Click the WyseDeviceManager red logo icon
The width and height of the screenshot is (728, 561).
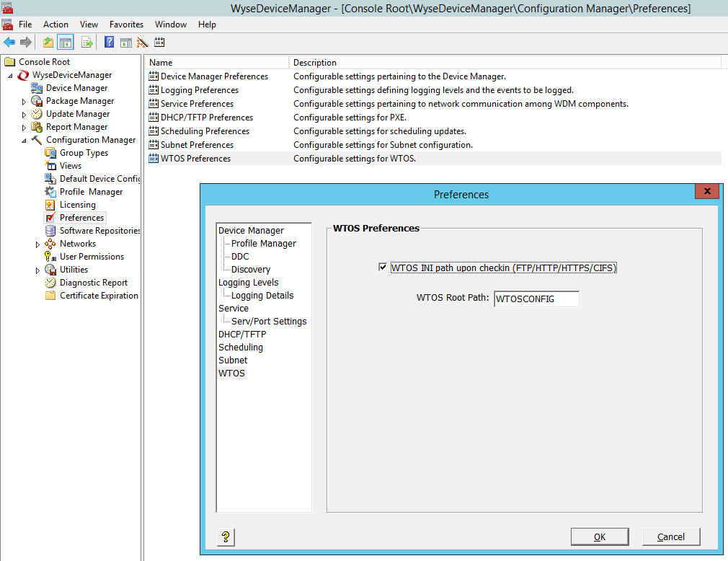tap(23, 75)
